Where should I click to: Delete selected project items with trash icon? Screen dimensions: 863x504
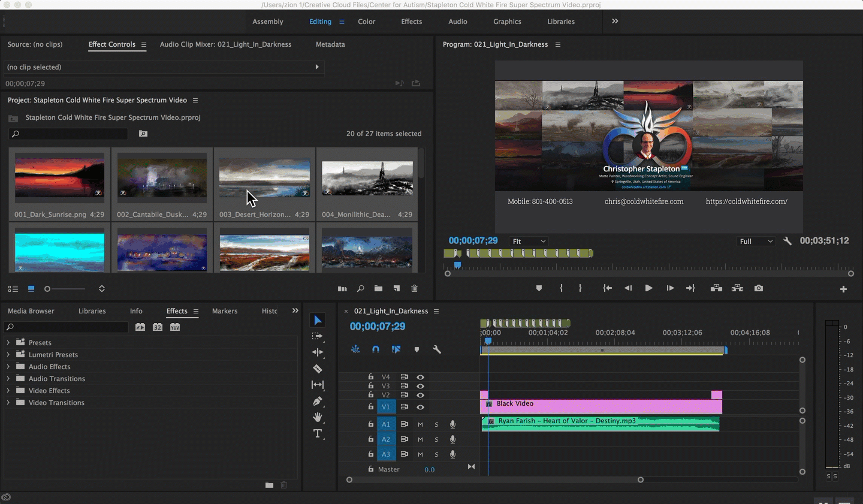pyautogui.click(x=414, y=289)
